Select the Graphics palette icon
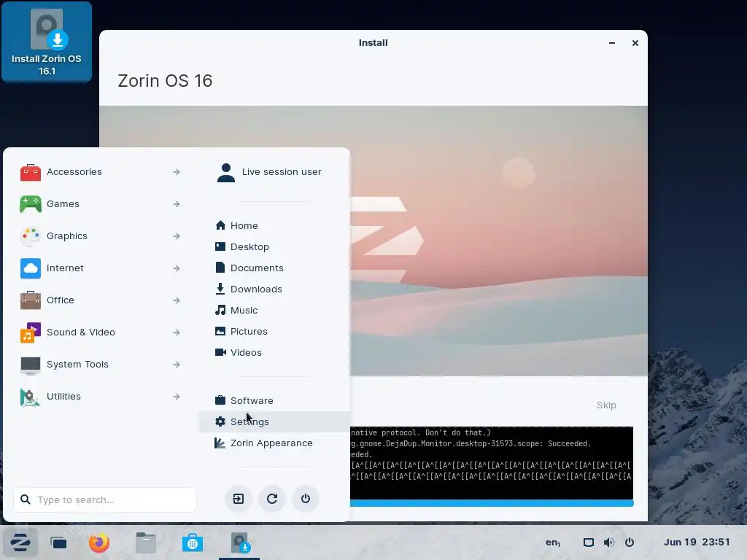The image size is (747, 560). [31, 236]
